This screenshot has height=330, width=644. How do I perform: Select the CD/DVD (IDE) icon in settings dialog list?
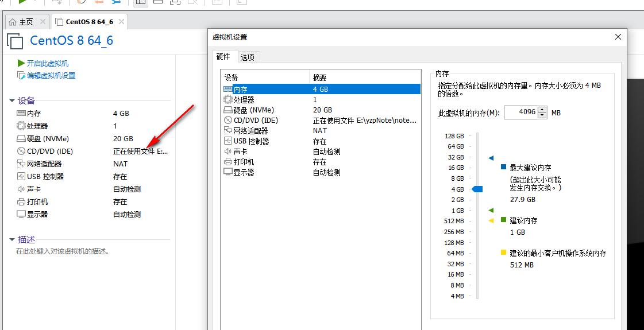tap(228, 121)
